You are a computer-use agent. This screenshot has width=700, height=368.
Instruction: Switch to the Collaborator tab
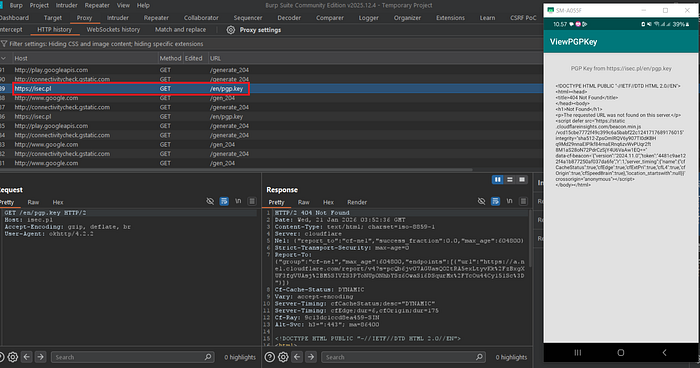click(x=201, y=18)
